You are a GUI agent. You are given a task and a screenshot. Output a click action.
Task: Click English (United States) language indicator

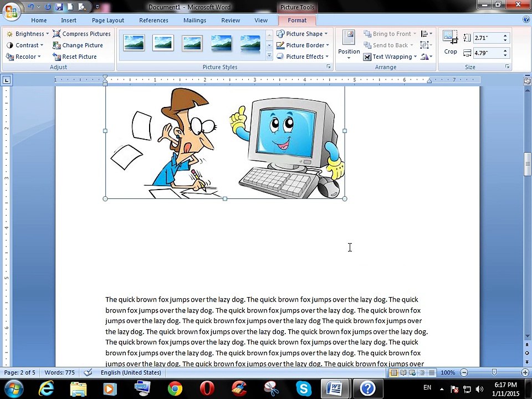pyautogui.click(x=131, y=372)
